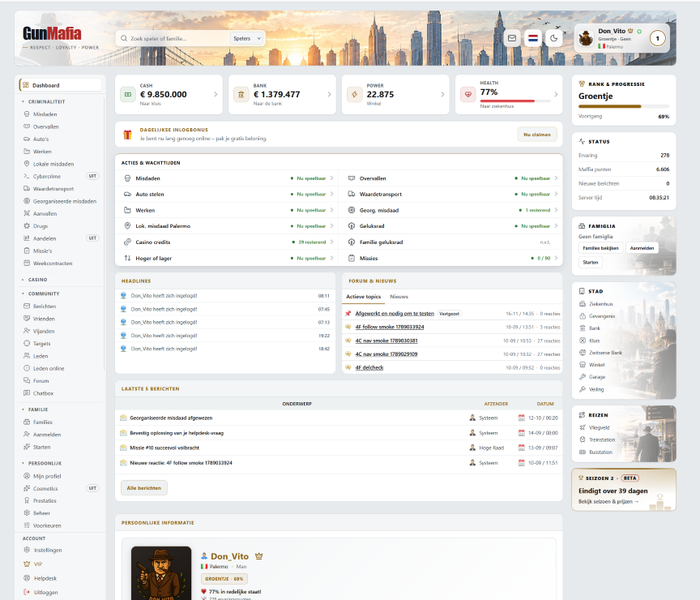Open the mail envelope icon in header
Viewport: 700px width, 600px height.
511,38
